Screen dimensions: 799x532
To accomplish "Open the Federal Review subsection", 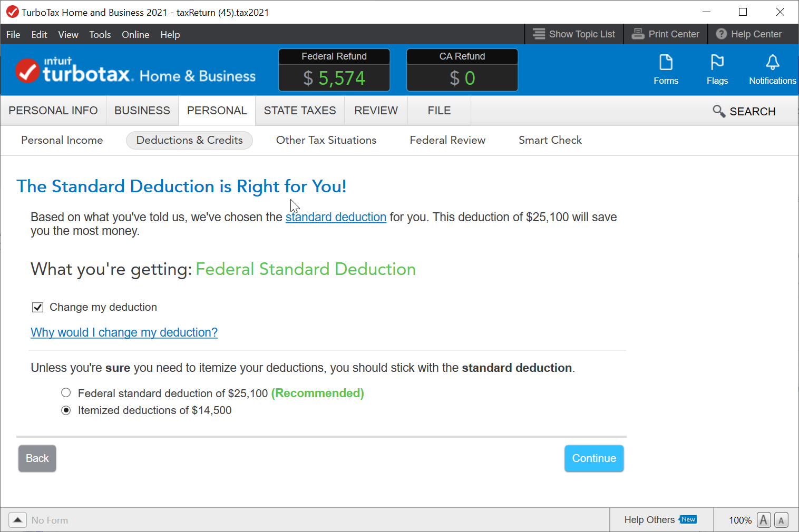I will coord(447,140).
